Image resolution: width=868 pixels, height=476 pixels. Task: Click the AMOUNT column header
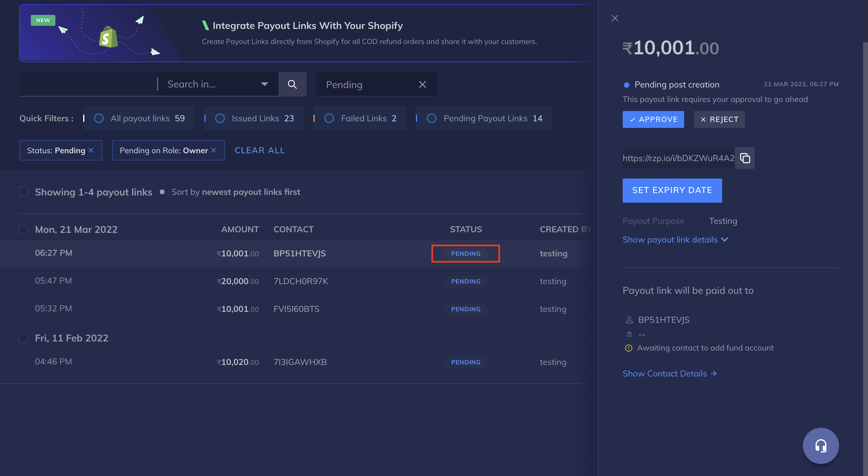click(240, 229)
